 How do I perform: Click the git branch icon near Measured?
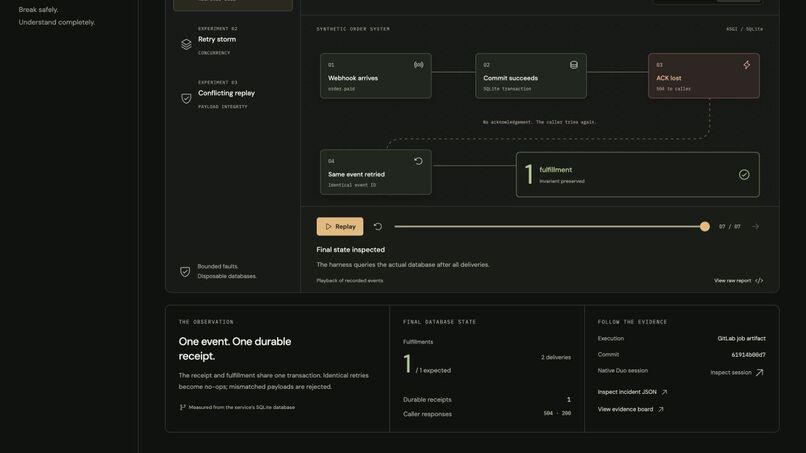pos(182,407)
